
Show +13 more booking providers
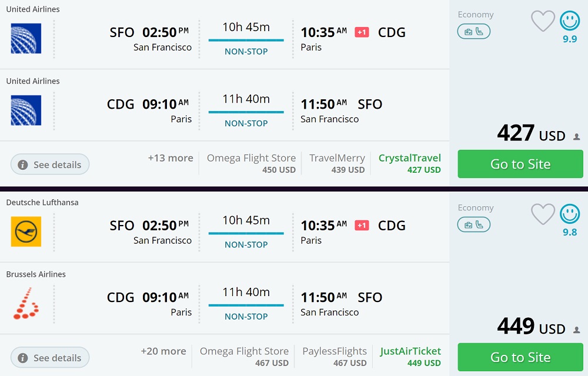pyautogui.click(x=171, y=158)
